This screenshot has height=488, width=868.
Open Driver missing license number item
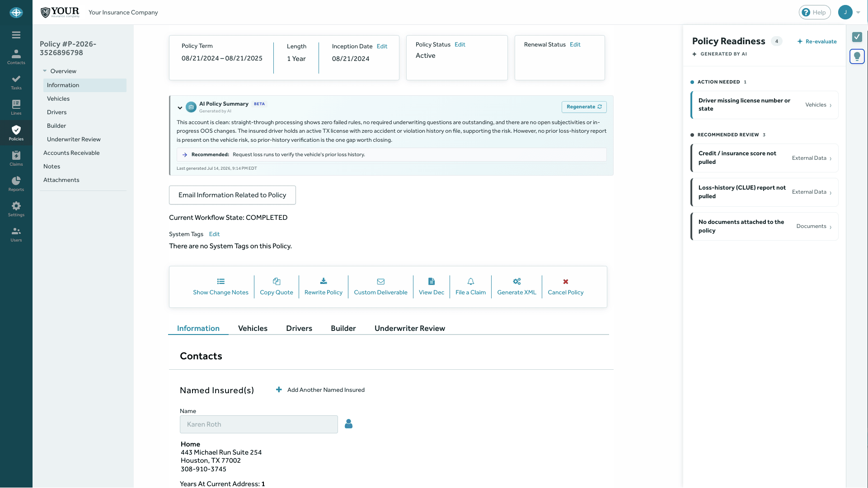pos(765,105)
